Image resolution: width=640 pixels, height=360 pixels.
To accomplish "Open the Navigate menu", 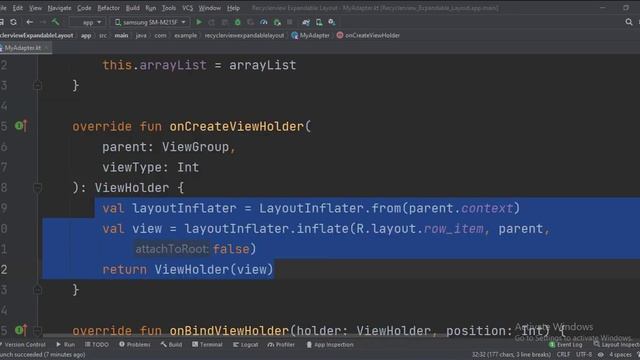I will (x=59, y=8).
